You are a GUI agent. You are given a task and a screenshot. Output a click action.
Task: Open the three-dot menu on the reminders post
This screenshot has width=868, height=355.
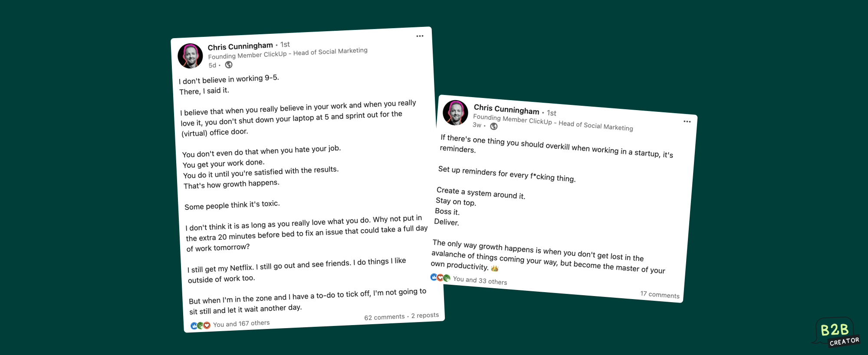click(687, 121)
